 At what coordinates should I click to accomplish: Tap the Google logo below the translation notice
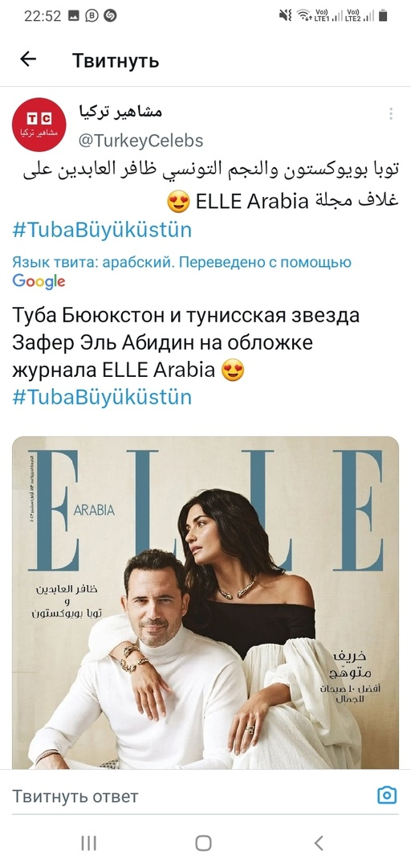pos(39,281)
